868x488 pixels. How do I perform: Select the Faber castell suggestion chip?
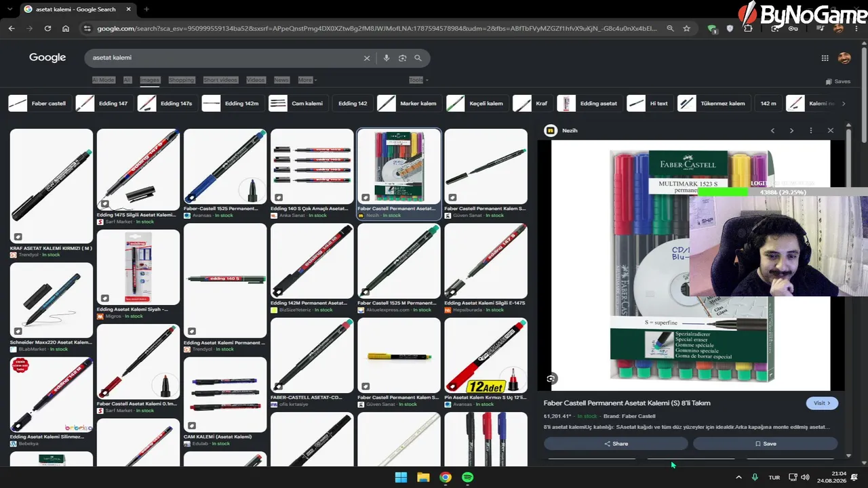(39, 104)
